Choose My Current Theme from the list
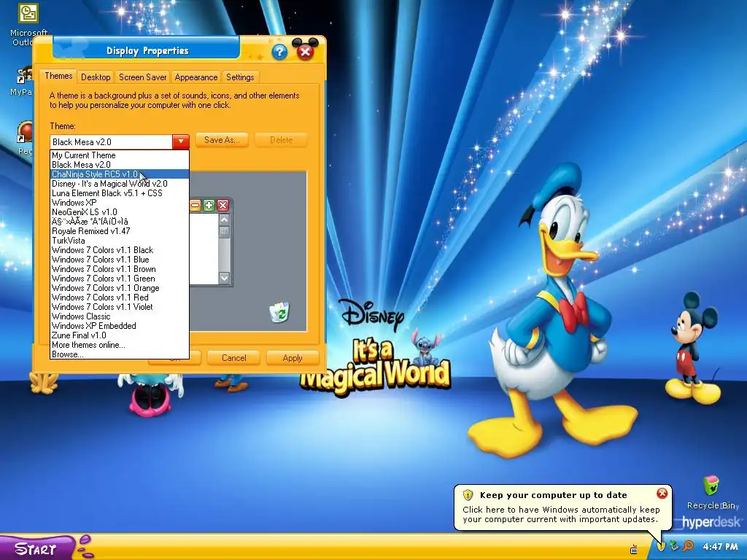Image resolution: width=747 pixels, height=560 pixels. point(120,155)
